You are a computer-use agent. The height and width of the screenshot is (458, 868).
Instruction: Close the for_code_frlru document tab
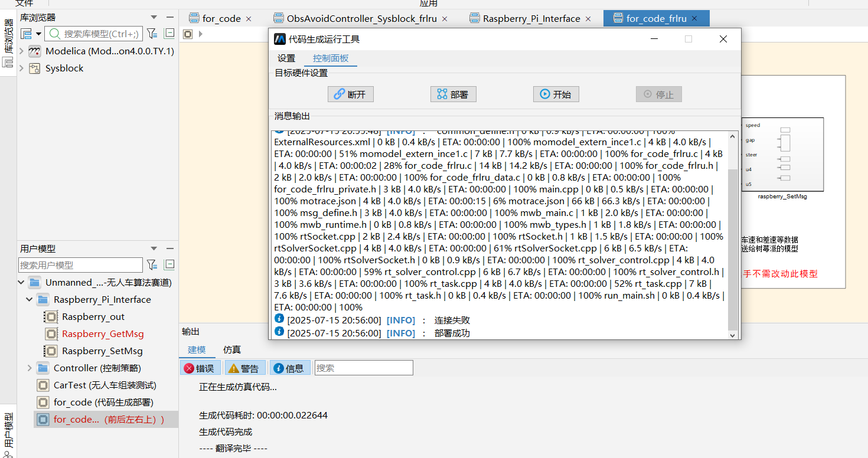pos(695,19)
